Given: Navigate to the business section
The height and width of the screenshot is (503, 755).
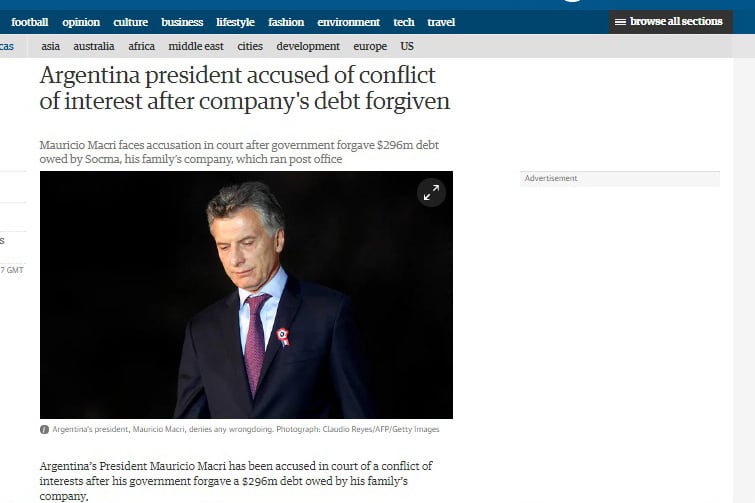Looking at the screenshot, I should (182, 22).
